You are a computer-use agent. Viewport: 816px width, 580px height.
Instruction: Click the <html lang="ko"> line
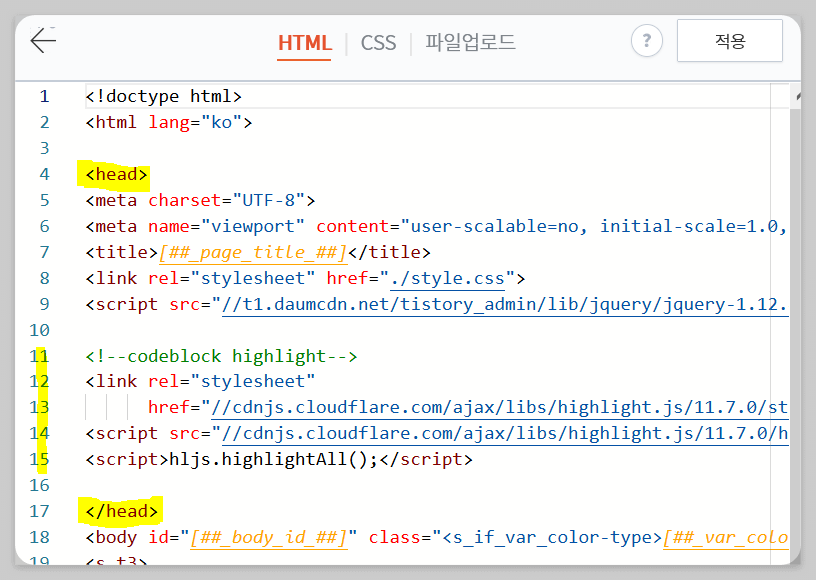[x=169, y=123]
